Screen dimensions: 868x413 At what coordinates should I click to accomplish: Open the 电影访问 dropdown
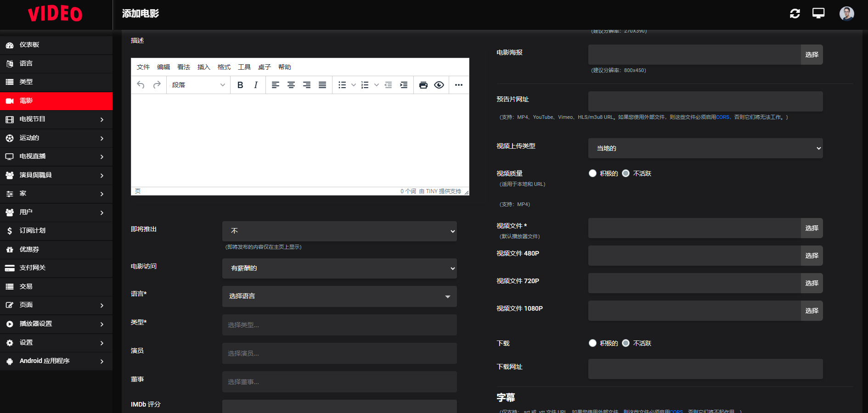pyautogui.click(x=339, y=268)
